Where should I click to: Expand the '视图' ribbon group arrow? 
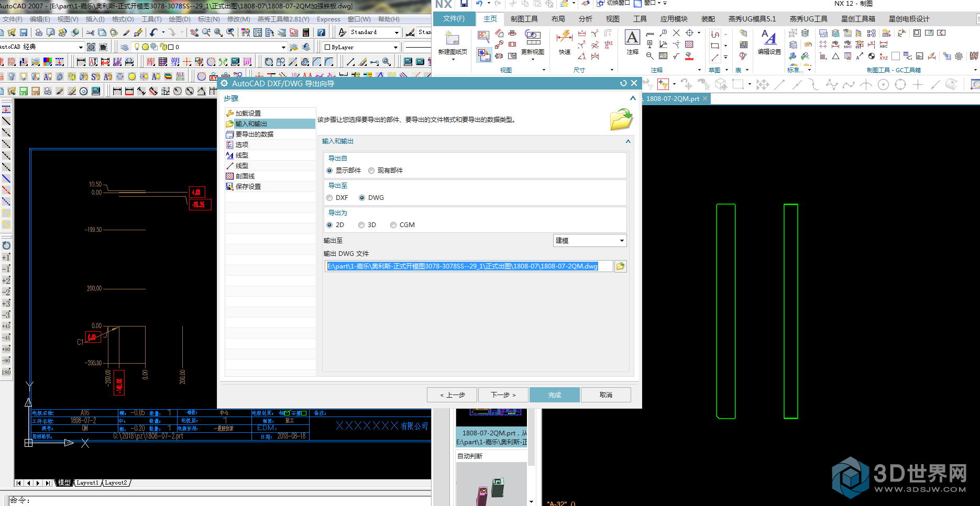544,70
